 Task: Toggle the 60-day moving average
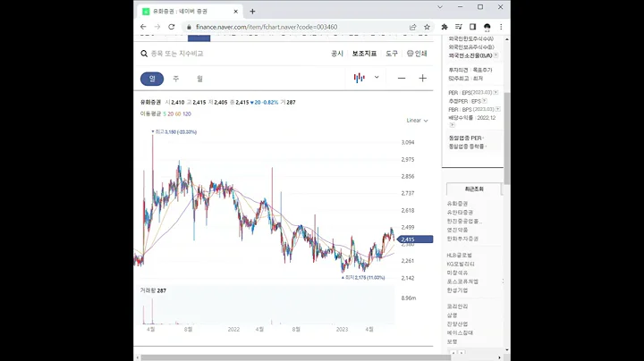point(178,114)
